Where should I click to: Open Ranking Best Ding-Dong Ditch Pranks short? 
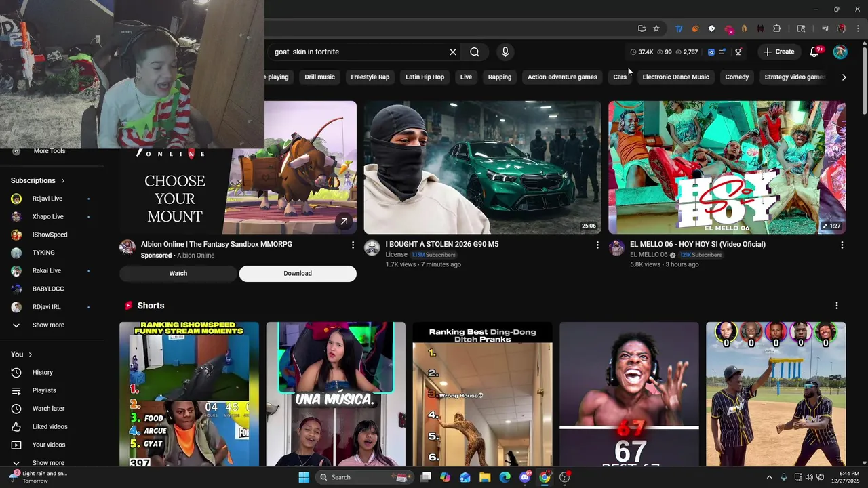tap(482, 394)
